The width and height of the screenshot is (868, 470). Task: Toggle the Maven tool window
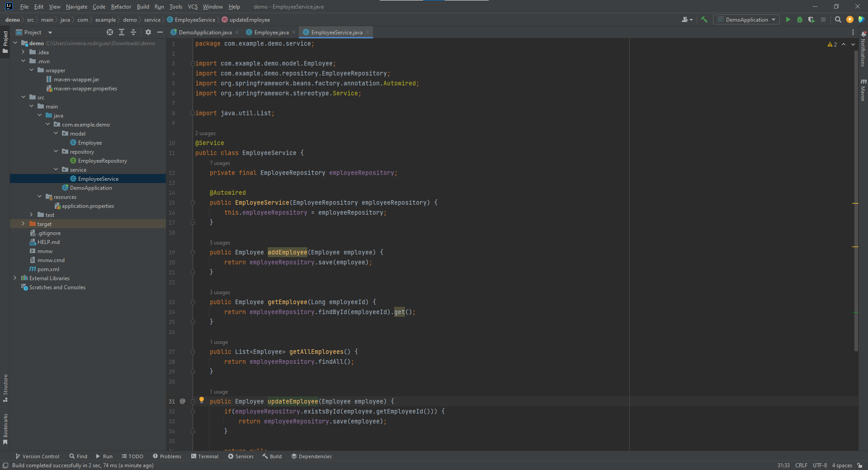(x=863, y=89)
